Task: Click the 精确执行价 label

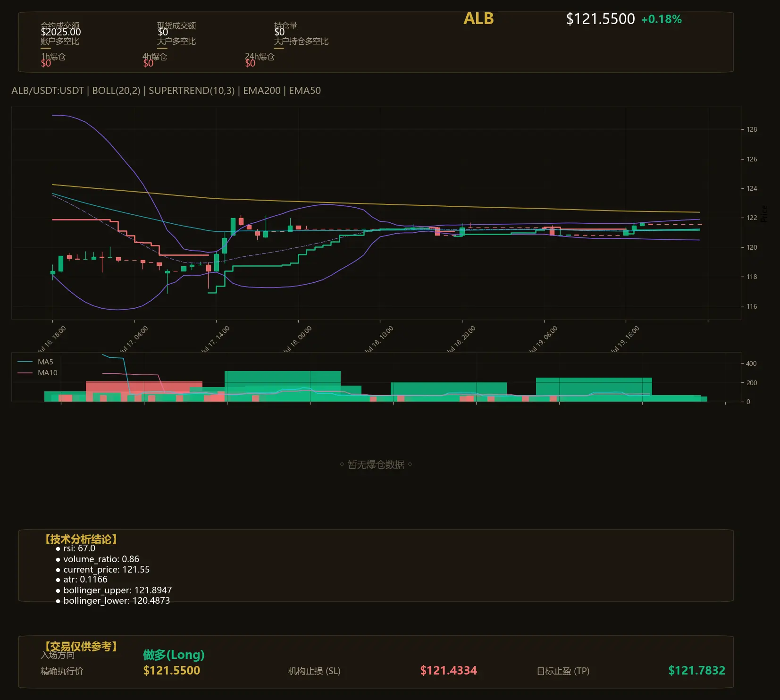Action: pyautogui.click(x=62, y=671)
